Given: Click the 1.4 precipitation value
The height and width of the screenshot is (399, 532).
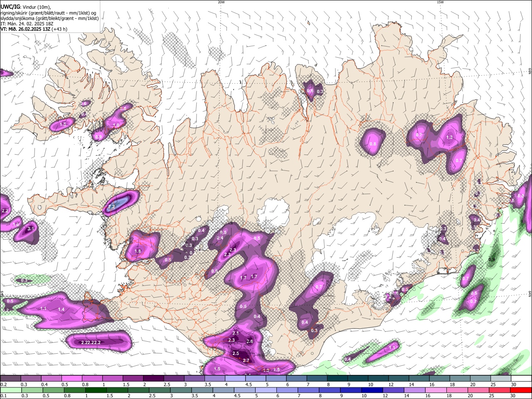Looking at the screenshot, I should pyautogui.click(x=62, y=310).
